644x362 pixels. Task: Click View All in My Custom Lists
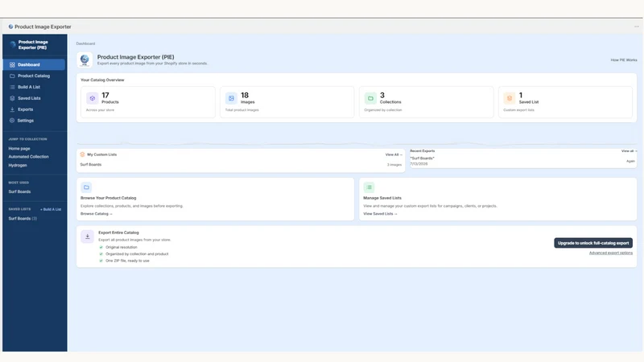(394, 154)
